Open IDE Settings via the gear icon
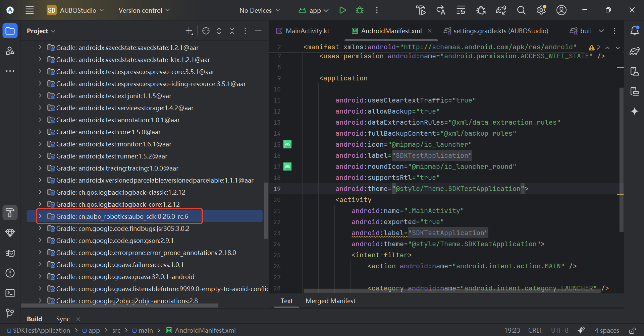 click(541, 10)
